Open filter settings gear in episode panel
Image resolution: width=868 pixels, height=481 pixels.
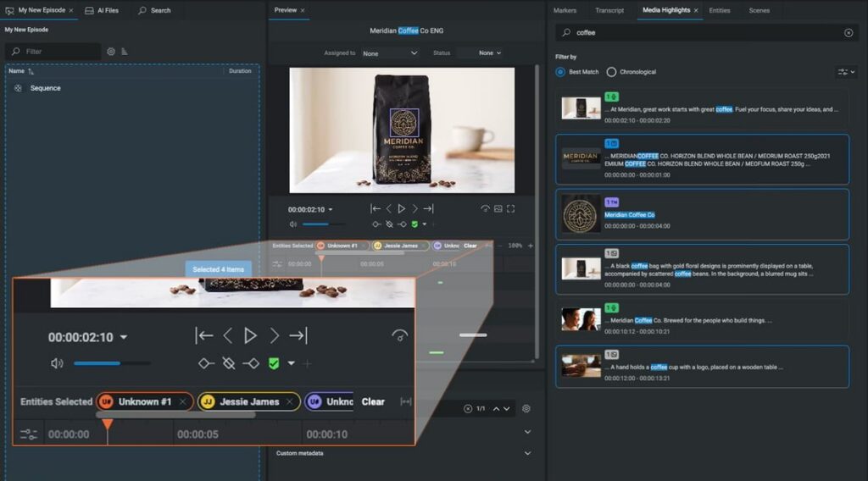coord(111,52)
